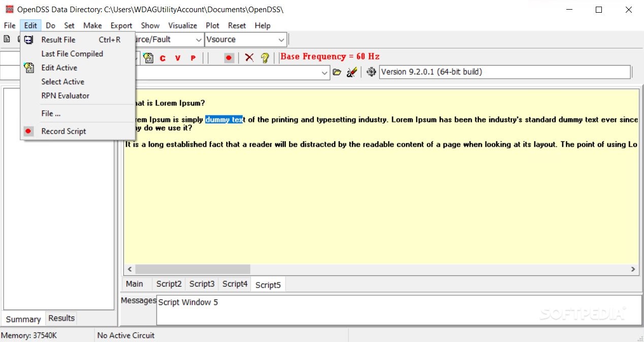644x342 pixels.
Task: Open the Plot menu
Action: 213,25
